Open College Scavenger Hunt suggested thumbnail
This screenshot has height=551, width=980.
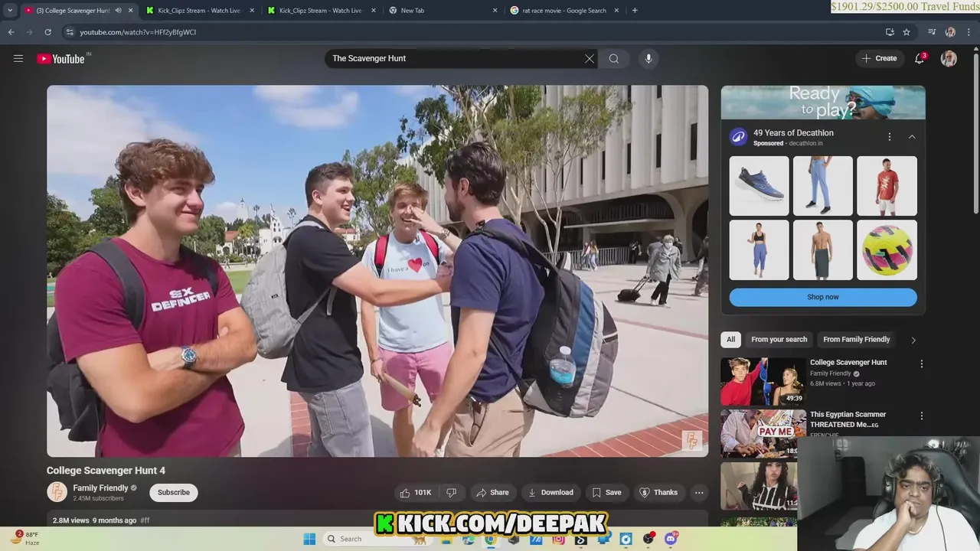coord(763,381)
